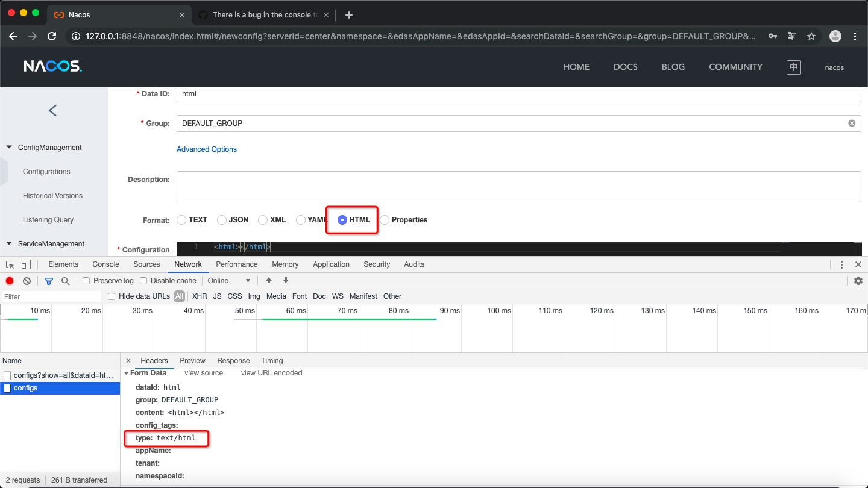
Task: Open the password key icon in address bar
Action: pyautogui.click(x=773, y=36)
